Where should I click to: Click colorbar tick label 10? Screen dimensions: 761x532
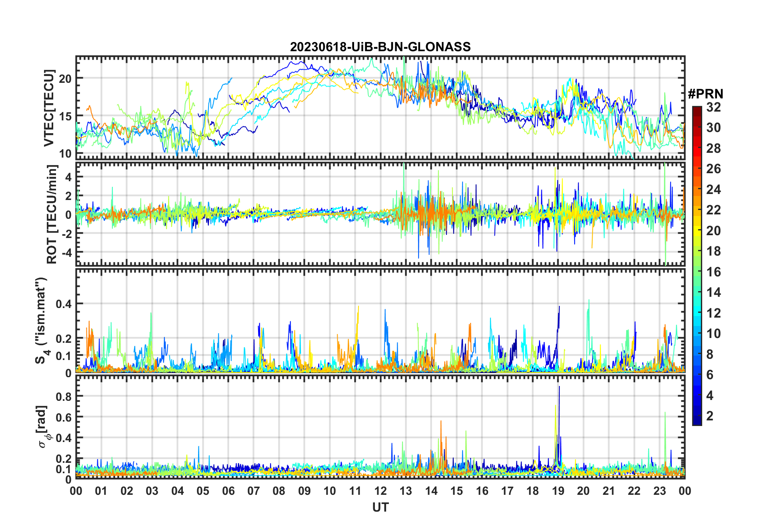point(713,334)
